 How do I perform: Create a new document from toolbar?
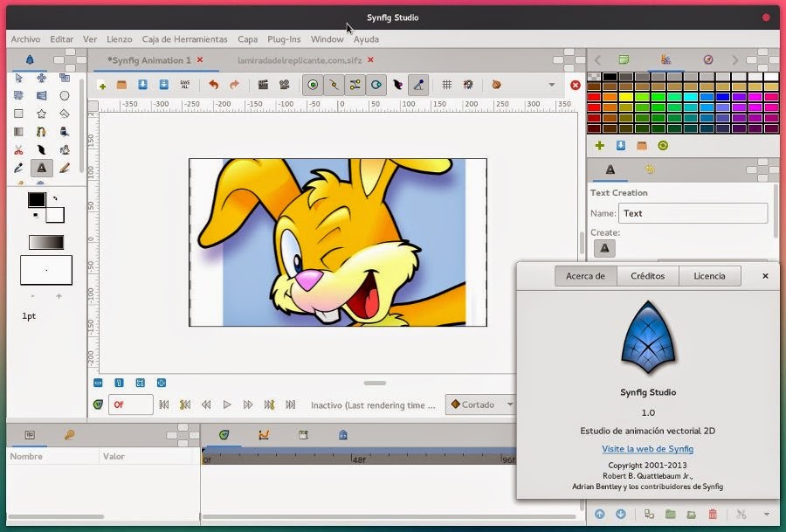[101, 86]
